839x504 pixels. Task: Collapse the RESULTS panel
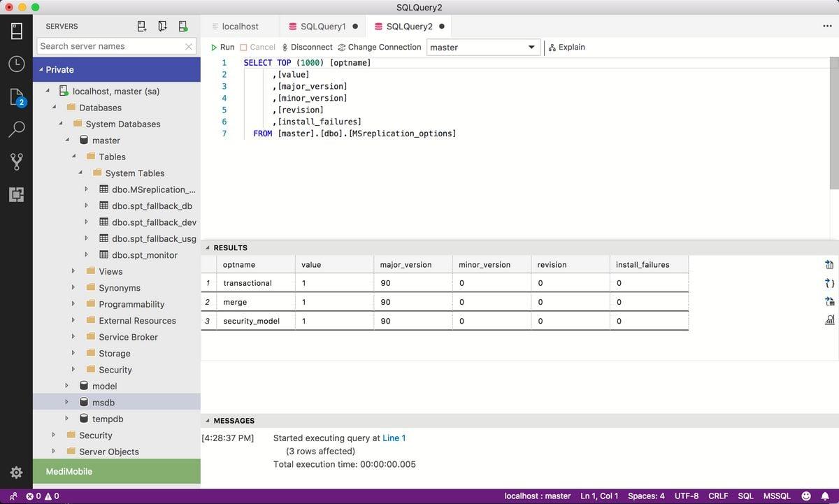(208, 247)
